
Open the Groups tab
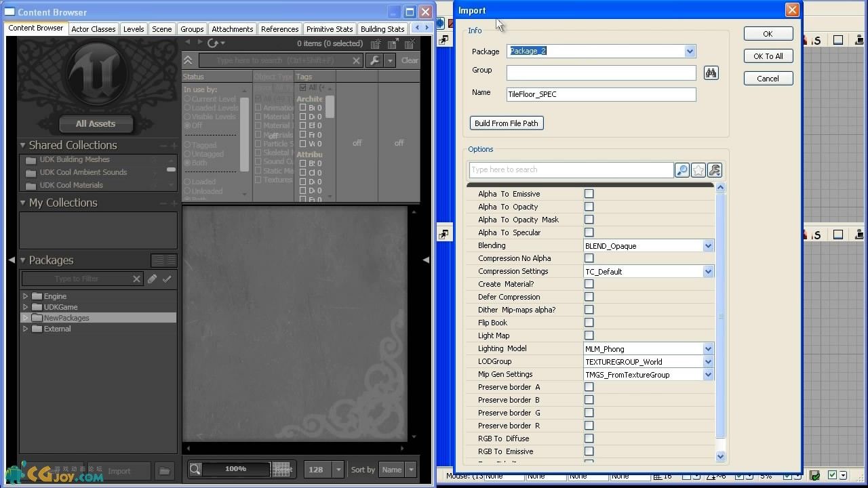[192, 29]
